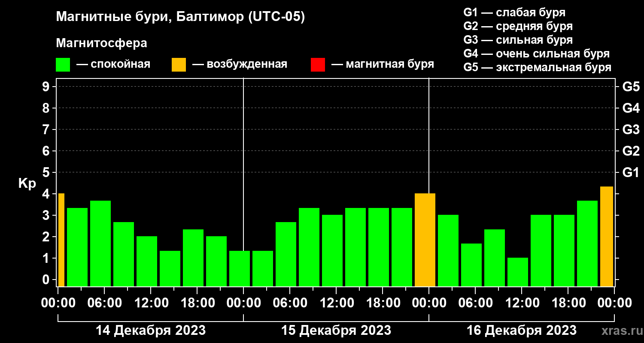Click the 'G3 — сильная буря' legend line

click(518, 40)
